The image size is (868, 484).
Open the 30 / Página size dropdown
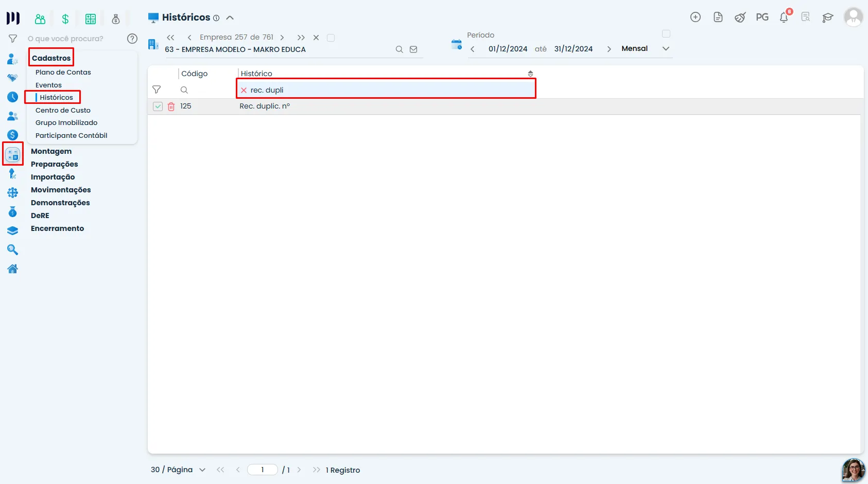click(x=178, y=470)
